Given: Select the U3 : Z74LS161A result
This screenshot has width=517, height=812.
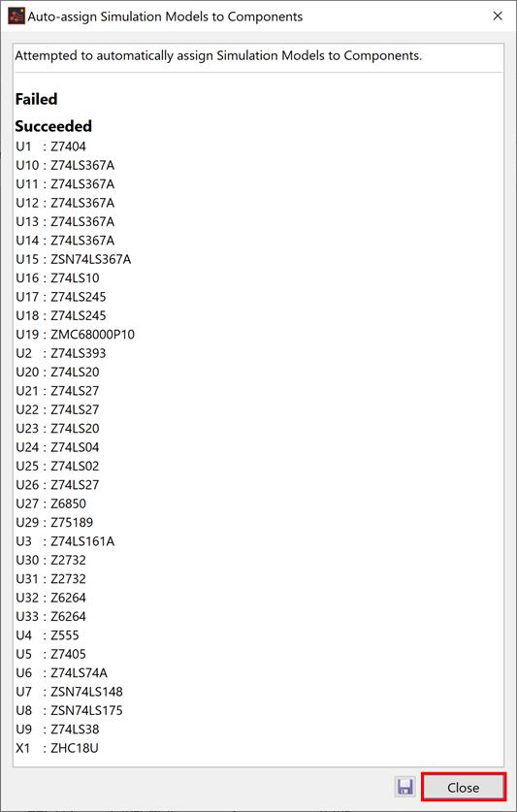Looking at the screenshot, I should pyautogui.click(x=65, y=541).
